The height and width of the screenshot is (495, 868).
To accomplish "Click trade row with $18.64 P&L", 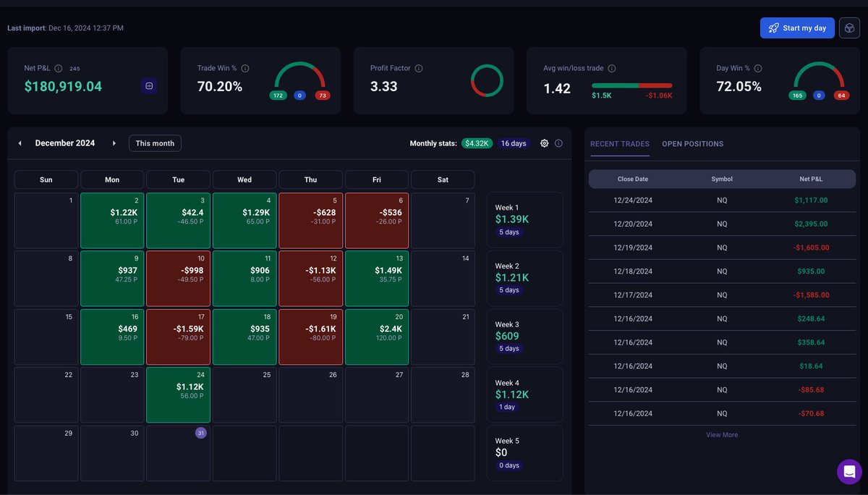I will (x=722, y=366).
